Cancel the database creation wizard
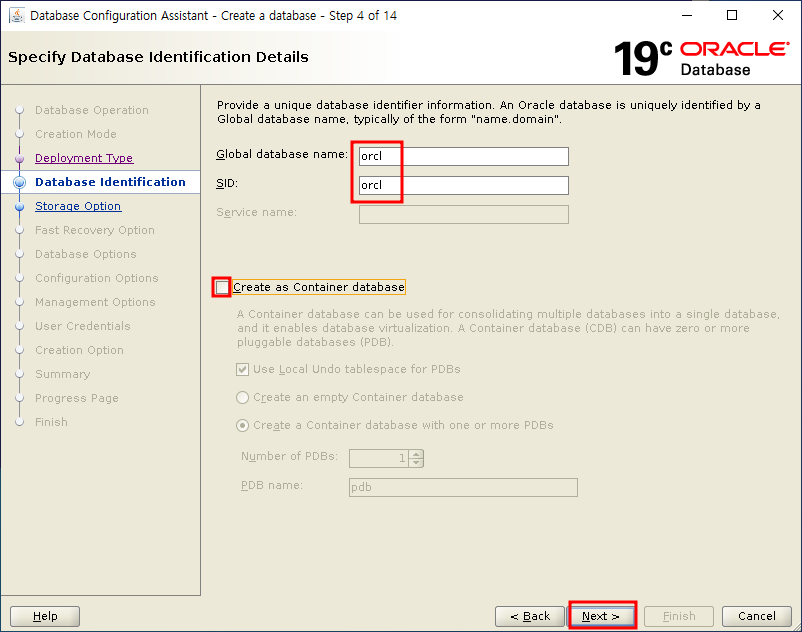Image resolution: width=802 pixels, height=632 pixels. tap(756, 616)
